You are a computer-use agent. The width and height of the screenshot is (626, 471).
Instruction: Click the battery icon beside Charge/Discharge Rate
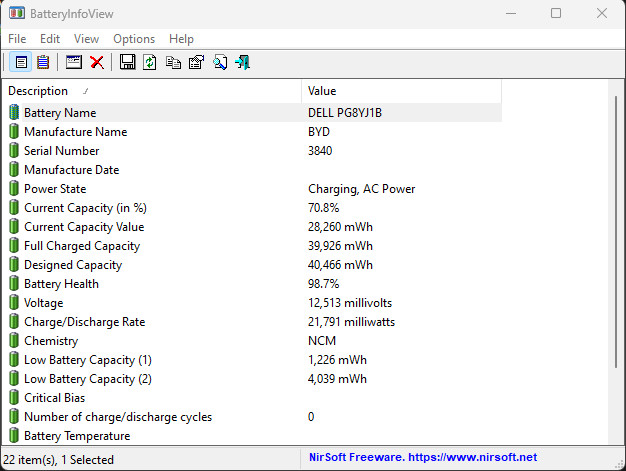point(14,322)
